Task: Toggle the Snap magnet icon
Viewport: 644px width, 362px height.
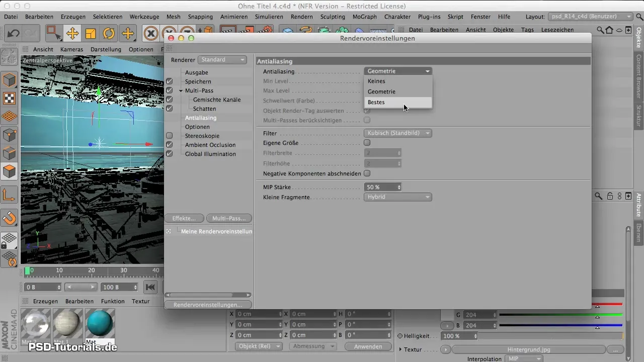Action: coord(10,218)
